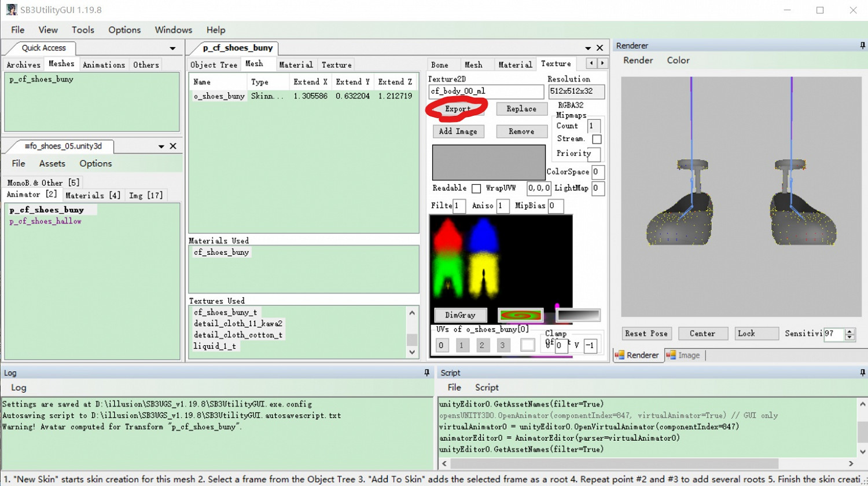
Task: Switch to the Materials [4] tab
Action: click(x=93, y=195)
